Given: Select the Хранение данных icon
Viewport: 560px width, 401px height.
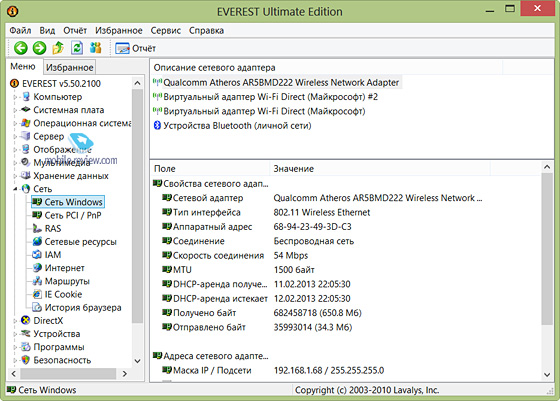Looking at the screenshot, I should [26, 175].
